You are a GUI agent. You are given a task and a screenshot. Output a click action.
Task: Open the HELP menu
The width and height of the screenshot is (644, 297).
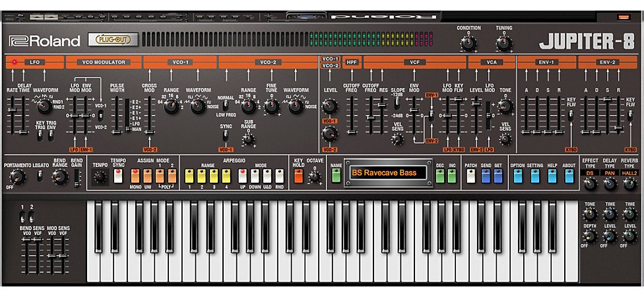point(552,176)
